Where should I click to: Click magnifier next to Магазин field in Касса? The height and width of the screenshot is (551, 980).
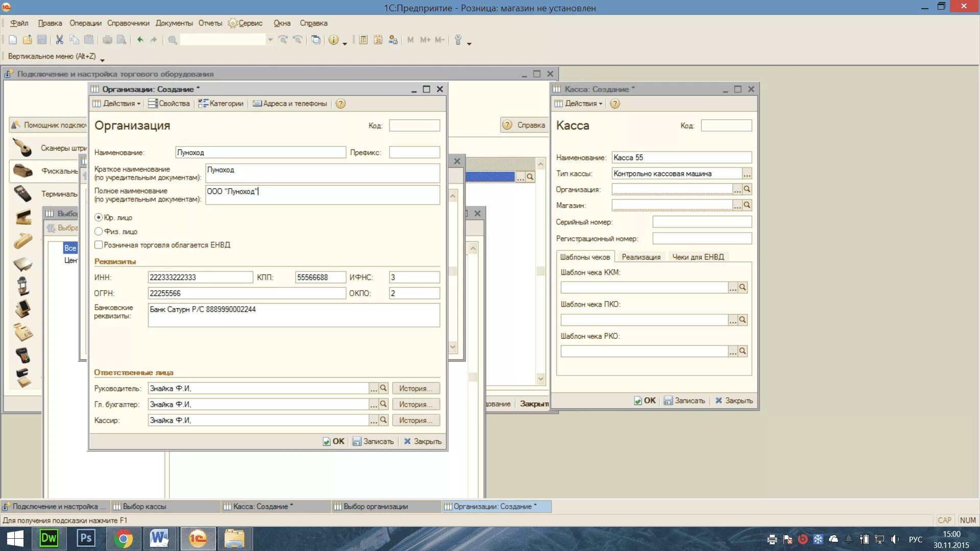pos(747,205)
